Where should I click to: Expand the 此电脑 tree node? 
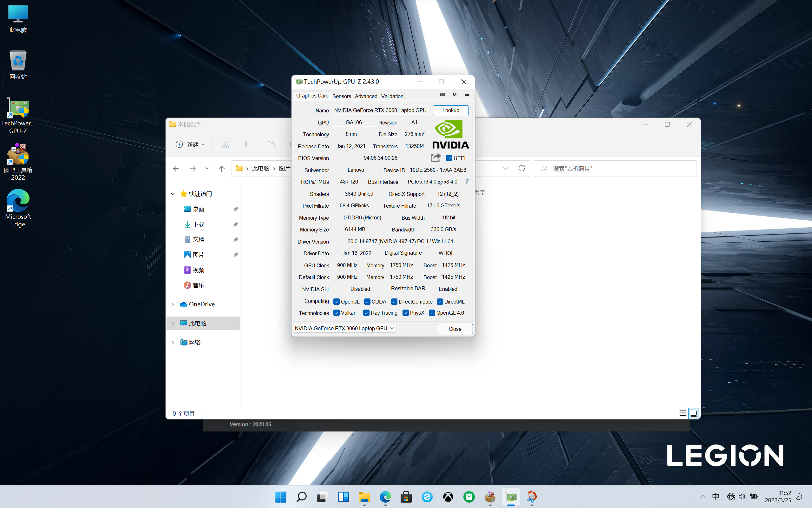pyautogui.click(x=173, y=324)
